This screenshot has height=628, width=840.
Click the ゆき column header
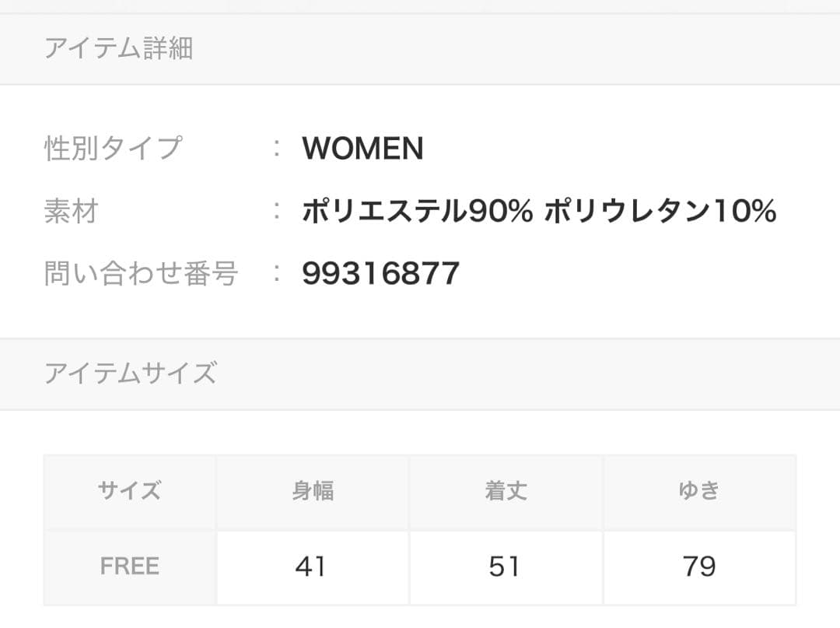pos(698,491)
